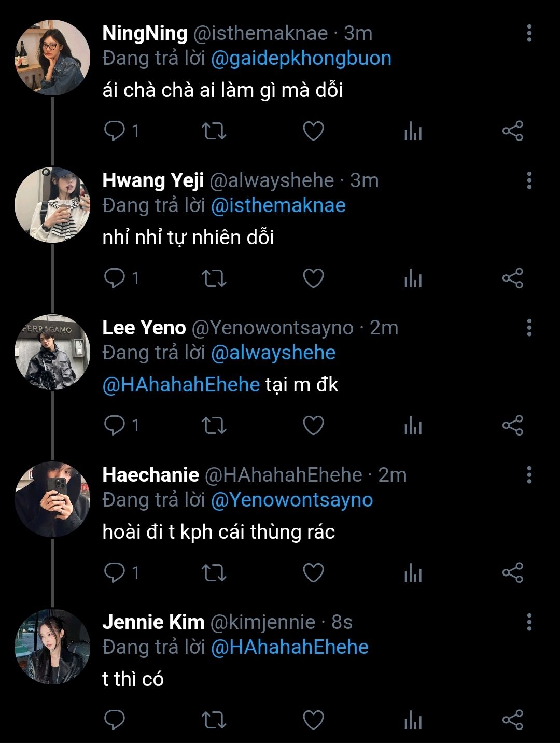560x743 pixels.
Task: Share Jennie Kim's tweet
Action: coord(512,720)
